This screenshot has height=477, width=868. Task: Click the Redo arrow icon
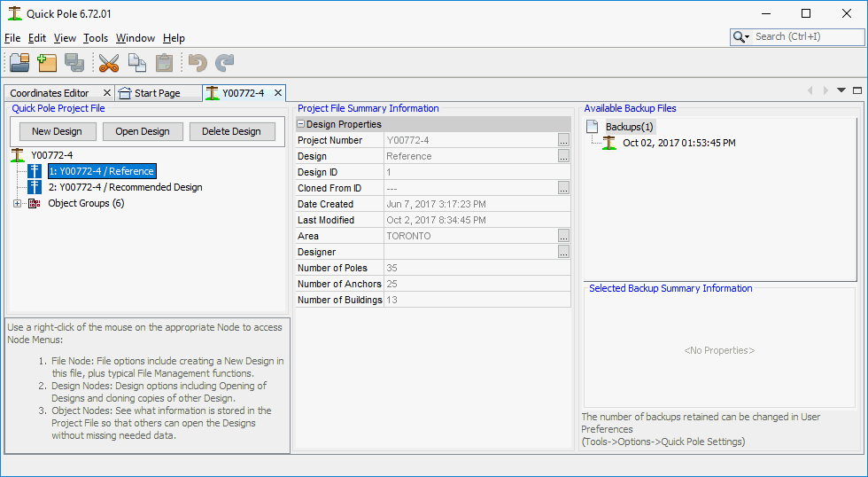click(224, 63)
